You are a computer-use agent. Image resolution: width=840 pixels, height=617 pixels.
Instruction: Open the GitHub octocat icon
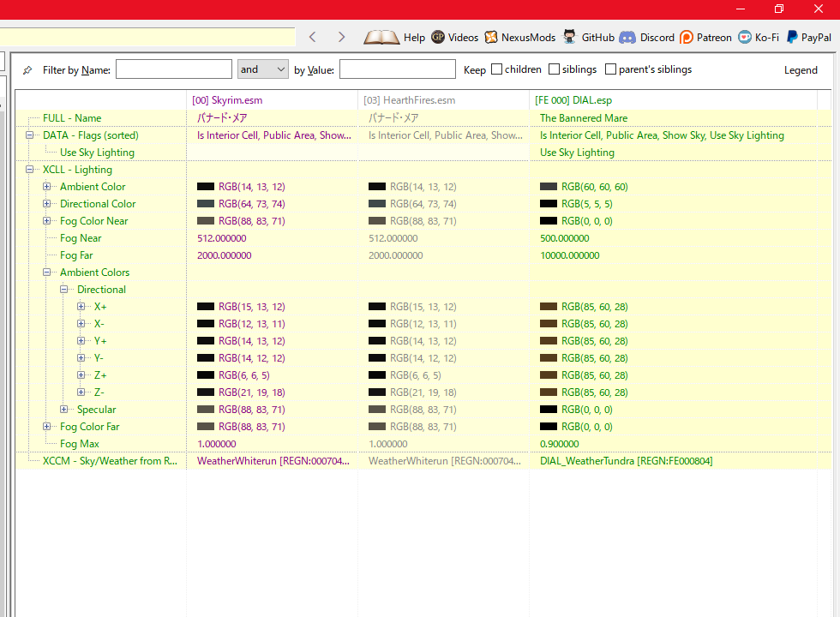click(x=569, y=36)
